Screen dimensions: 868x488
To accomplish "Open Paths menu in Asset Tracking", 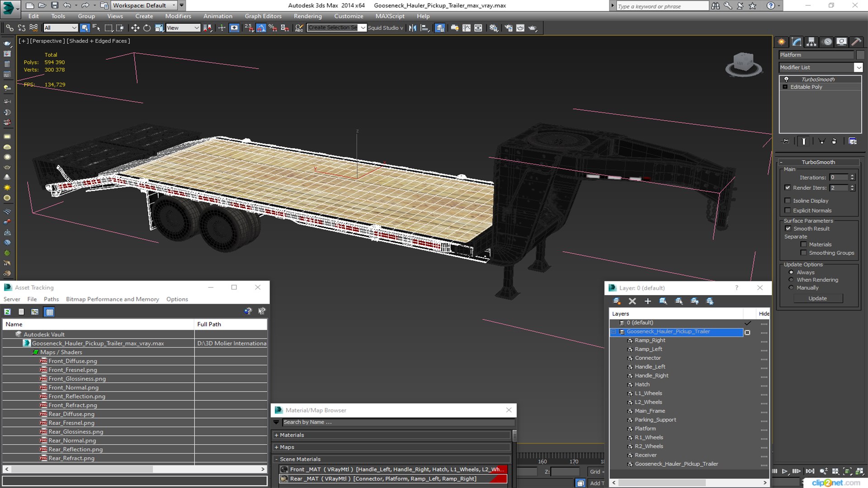I will click(x=51, y=299).
